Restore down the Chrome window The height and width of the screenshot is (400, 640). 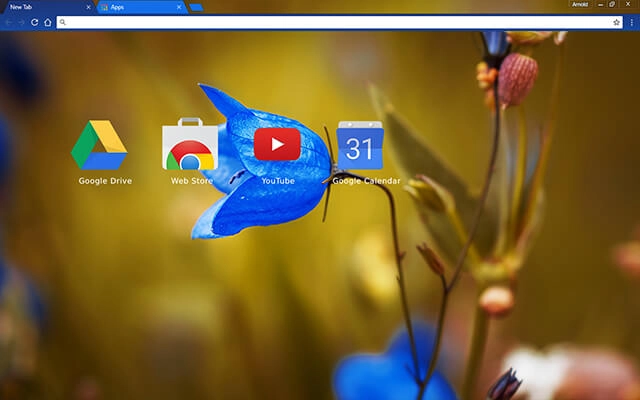(612, 4)
